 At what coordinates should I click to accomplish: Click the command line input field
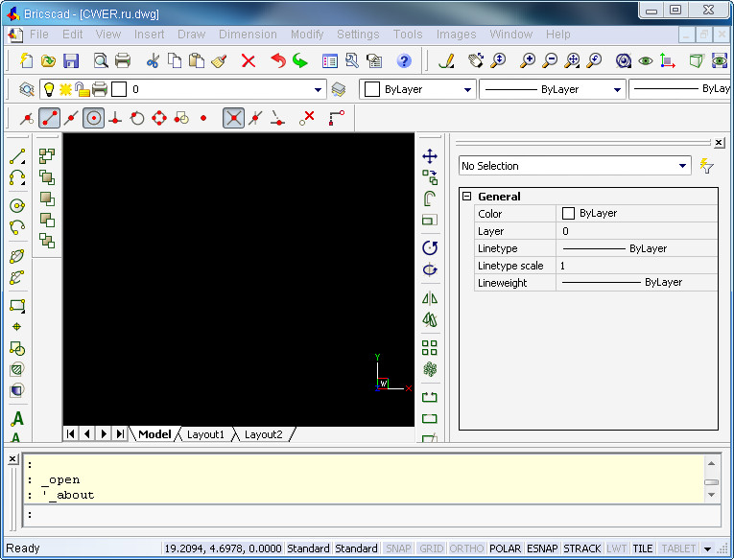[x=365, y=515]
